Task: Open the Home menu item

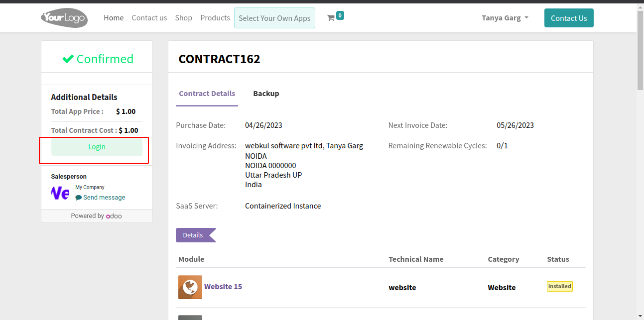Action: pos(114,18)
